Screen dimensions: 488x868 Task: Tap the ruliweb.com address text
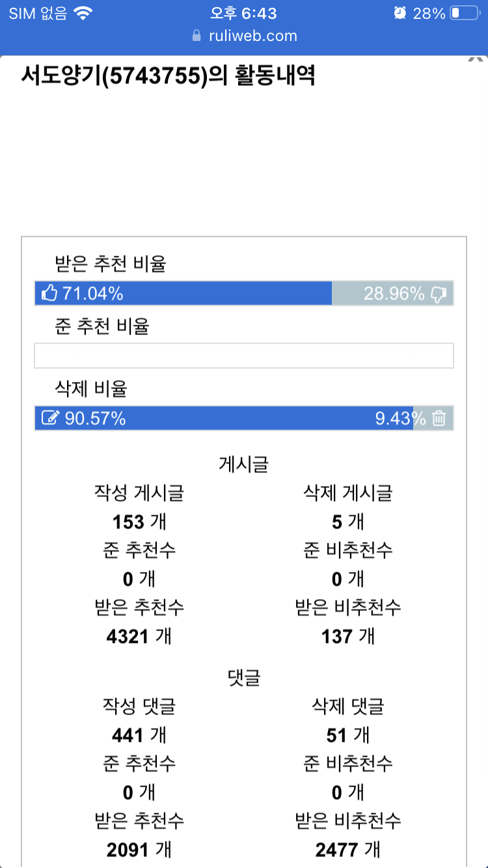coord(253,36)
